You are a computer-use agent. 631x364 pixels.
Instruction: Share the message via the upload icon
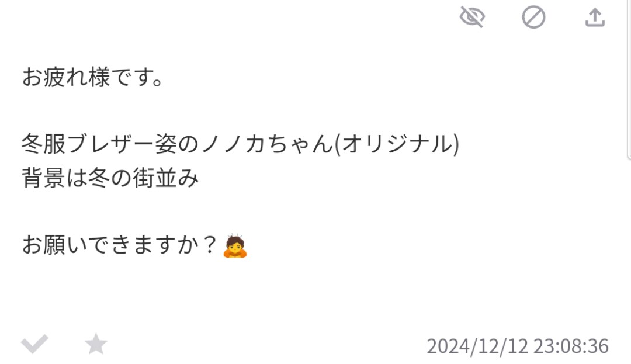click(x=595, y=18)
